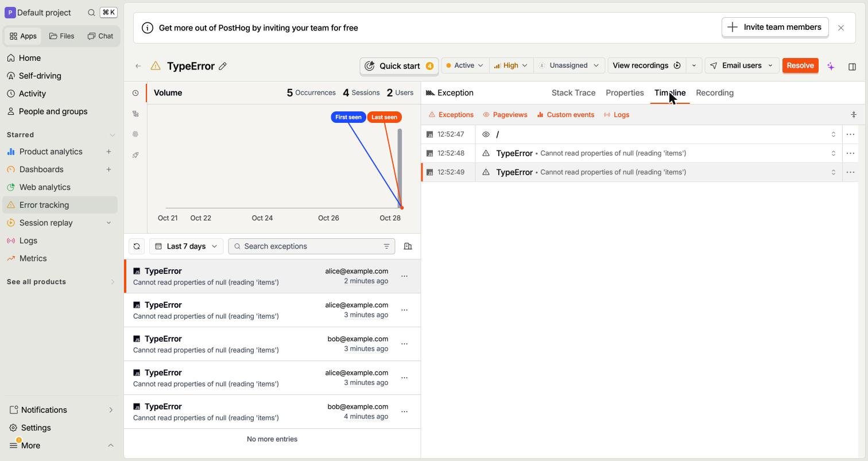Open more options for the 12:52:47 event
Screen dimensions: 868x461
coord(850,134)
